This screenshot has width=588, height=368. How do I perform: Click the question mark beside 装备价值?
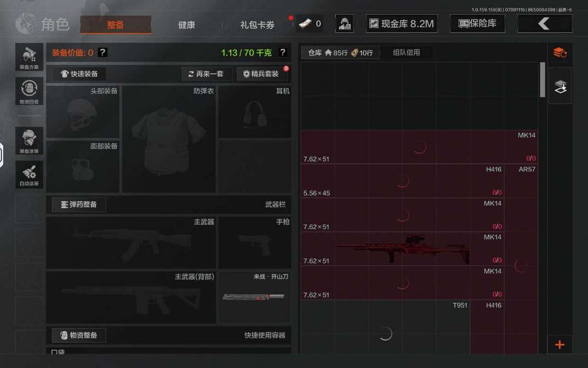tap(102, 52)
